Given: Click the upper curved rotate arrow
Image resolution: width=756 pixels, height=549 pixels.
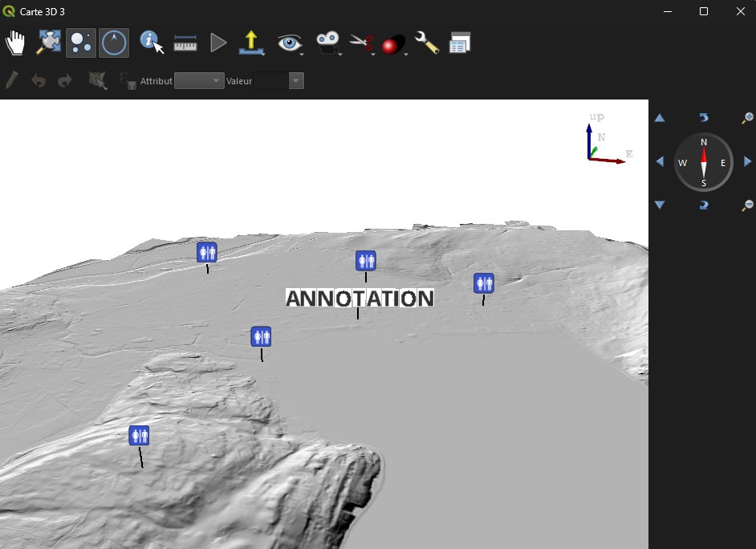Looking at the screenshot, I should pyautogui.click(x=704, y=117).
